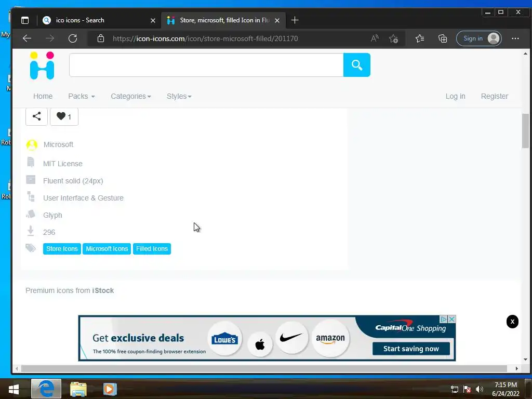Open a new tab with plus icon
The width and height of the screenshot is (532, 399).
tap(295, 20)
